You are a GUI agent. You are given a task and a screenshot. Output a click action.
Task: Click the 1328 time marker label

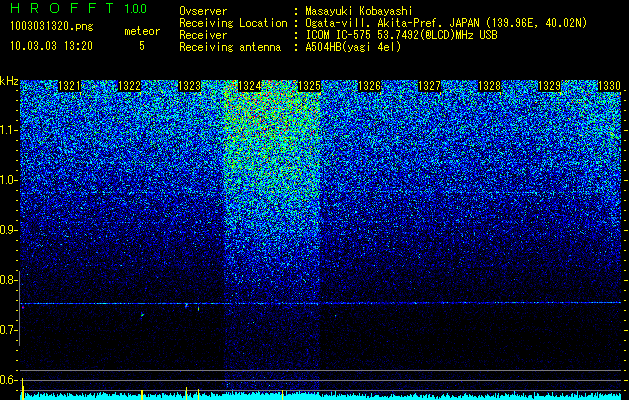click(489, 86)
